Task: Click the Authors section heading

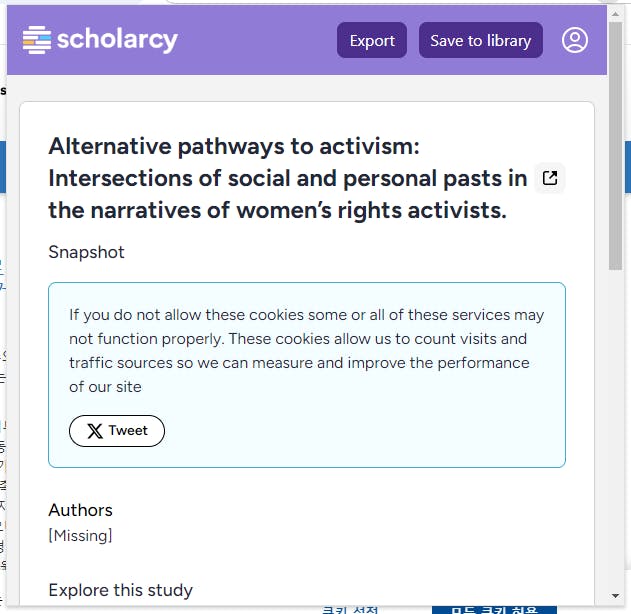Action: tap(81, 510)
